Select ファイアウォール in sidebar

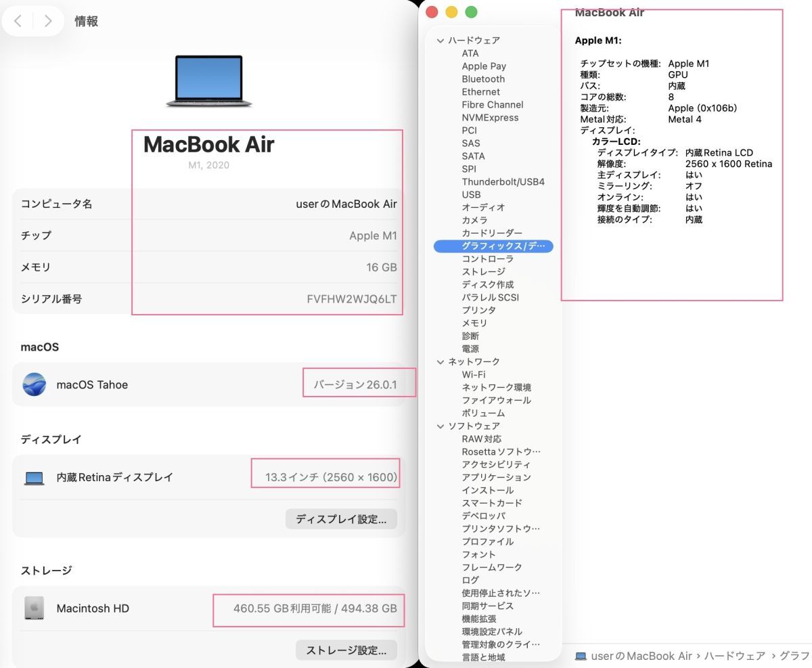pyautogui.click(x=497, y=401)
